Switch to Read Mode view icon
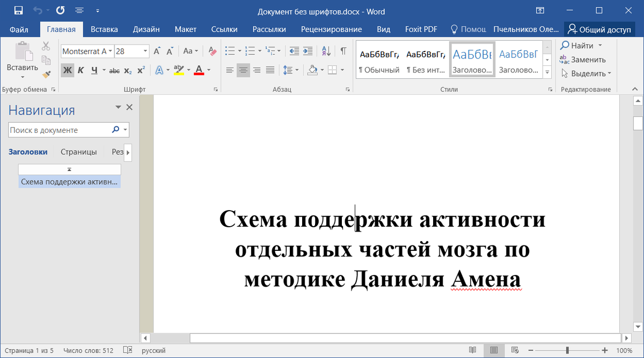The width and height of the screenshot is (644, 358). coord(472,350)
